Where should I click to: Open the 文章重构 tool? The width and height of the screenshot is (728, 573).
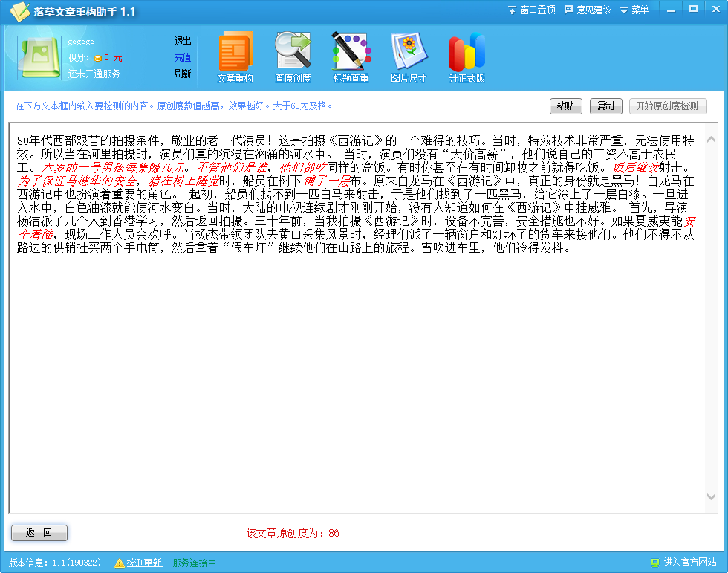coord(235,57)
